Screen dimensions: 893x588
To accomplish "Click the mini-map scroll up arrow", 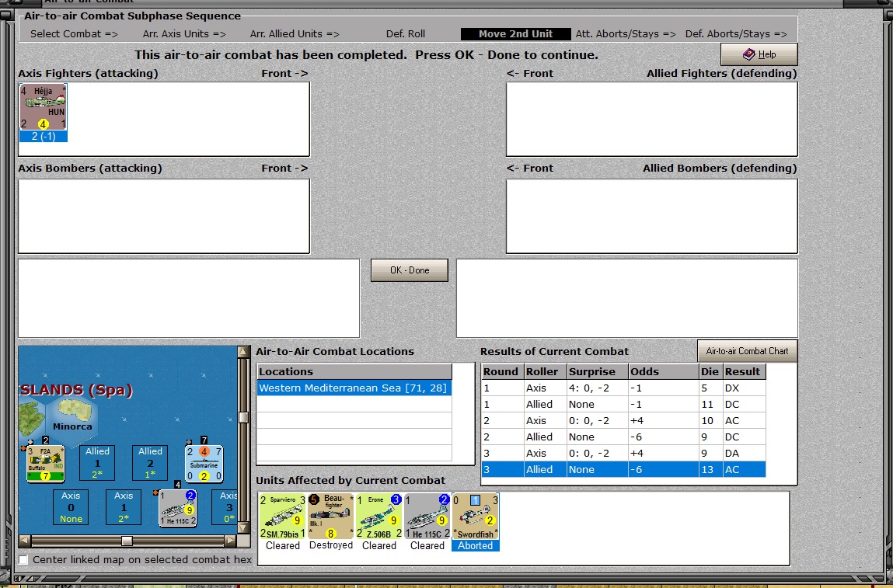I will [x=243, y=352].
